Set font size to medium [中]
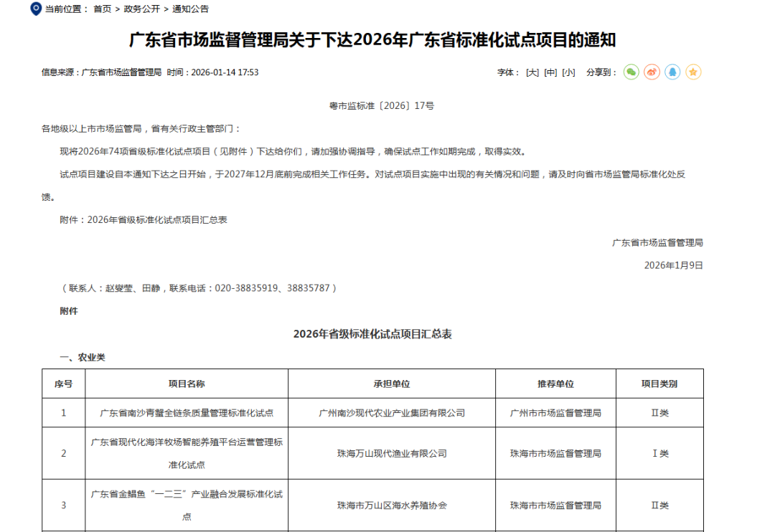 pyautogui.click(x=550, y=72)
